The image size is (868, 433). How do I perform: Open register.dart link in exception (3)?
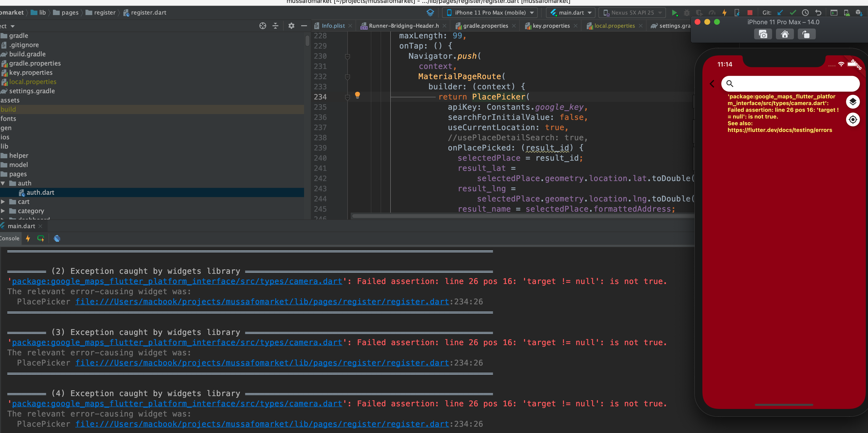[262, 363]
